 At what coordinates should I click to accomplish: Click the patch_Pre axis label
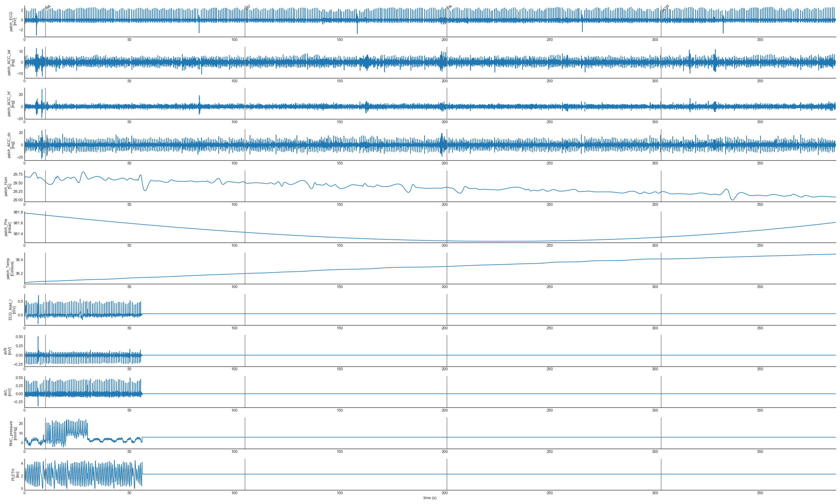click(x=8, y=227)
